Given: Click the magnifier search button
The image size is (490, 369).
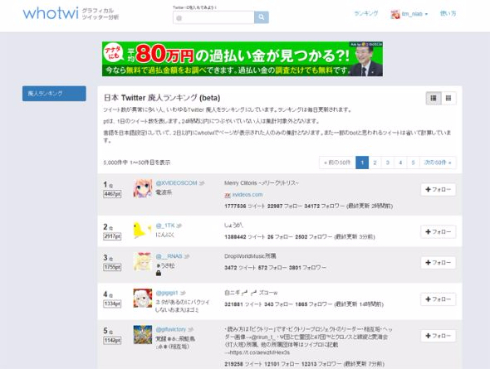Looking at the screenshot, I should [261, 17].
